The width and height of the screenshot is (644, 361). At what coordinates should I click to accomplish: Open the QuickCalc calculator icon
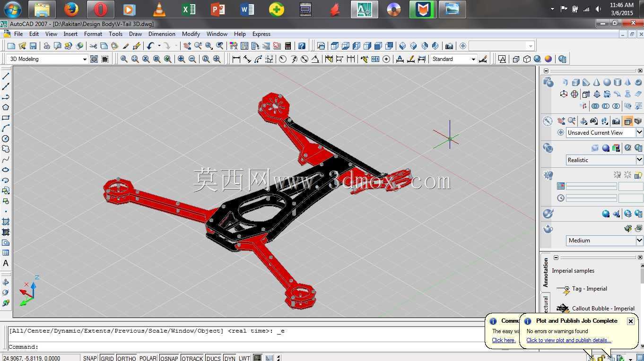(x=288, y=46)
